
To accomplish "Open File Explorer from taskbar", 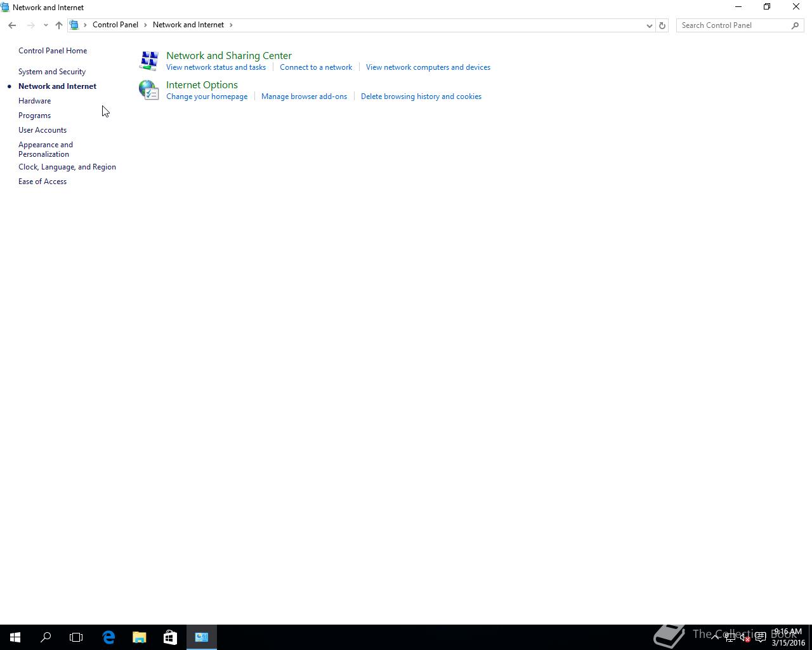I will pos(140,637).
